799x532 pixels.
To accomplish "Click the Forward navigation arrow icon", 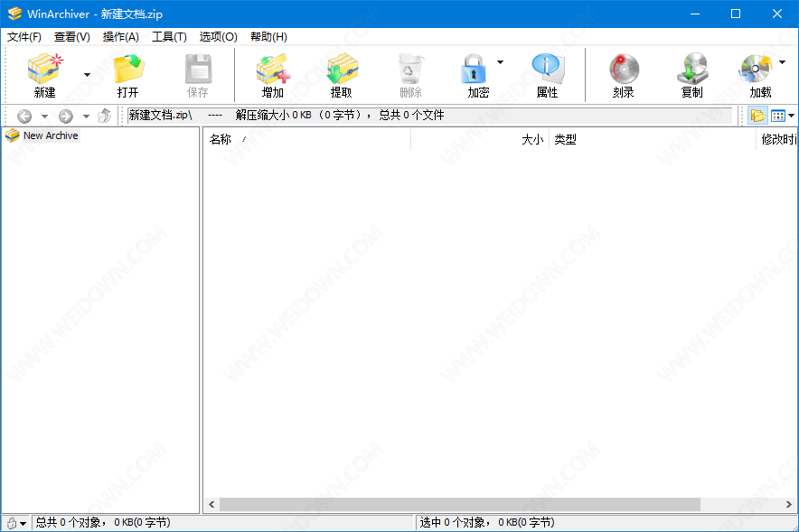I will click(66, 117).
